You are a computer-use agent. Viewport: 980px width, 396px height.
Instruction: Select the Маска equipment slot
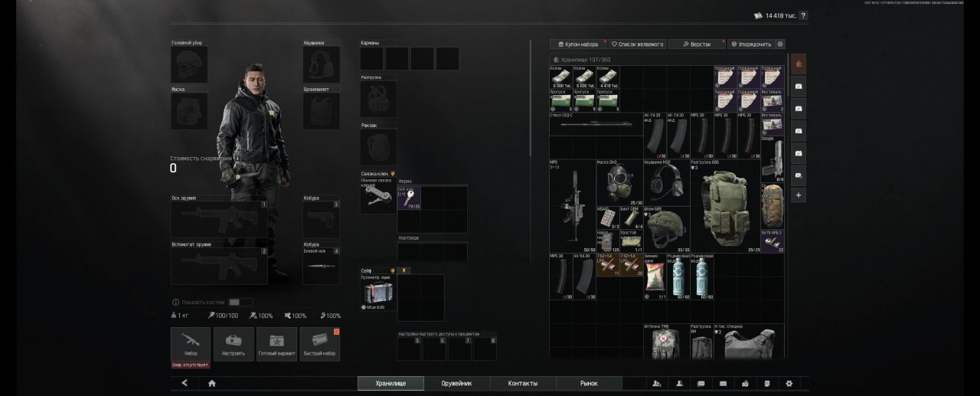(x=189, y=111)
